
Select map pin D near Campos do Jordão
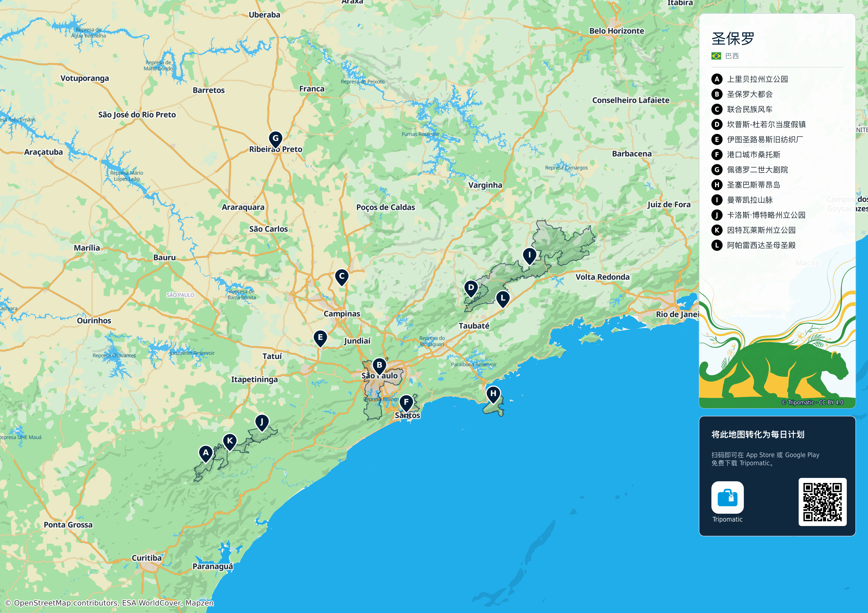pyautogui.click(x=471, y=289)
